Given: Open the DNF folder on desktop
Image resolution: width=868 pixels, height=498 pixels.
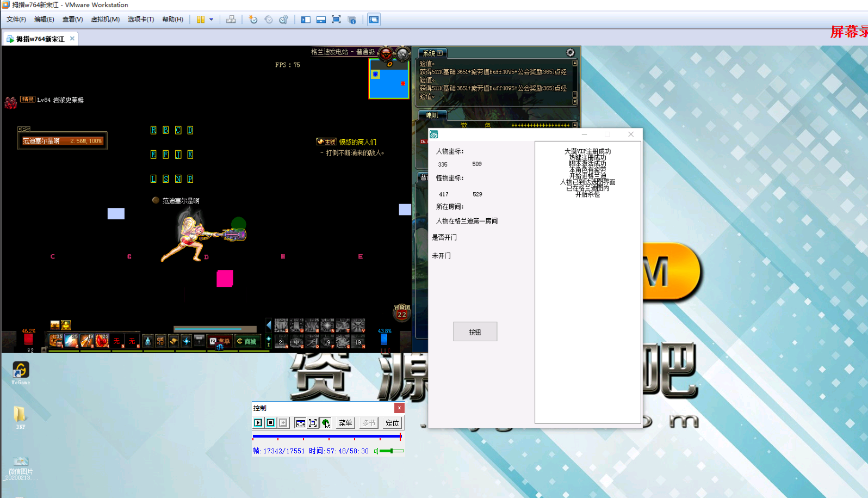Looking at the screenshot, I should click(20, 417).
